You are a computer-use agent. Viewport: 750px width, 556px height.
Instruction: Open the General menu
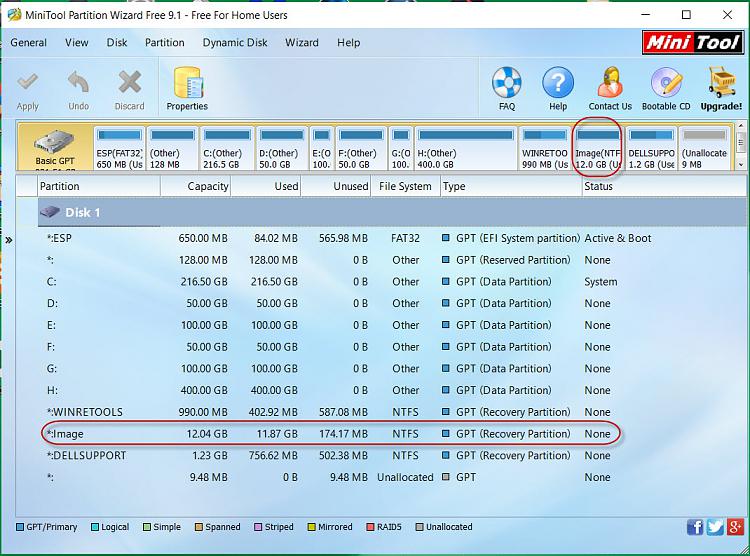pyautogui.click(x=29, y=43)
